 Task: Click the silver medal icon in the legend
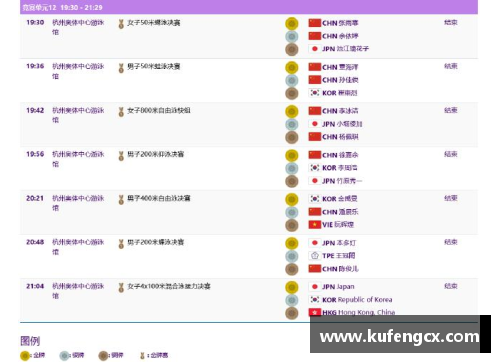coord(64,355)
